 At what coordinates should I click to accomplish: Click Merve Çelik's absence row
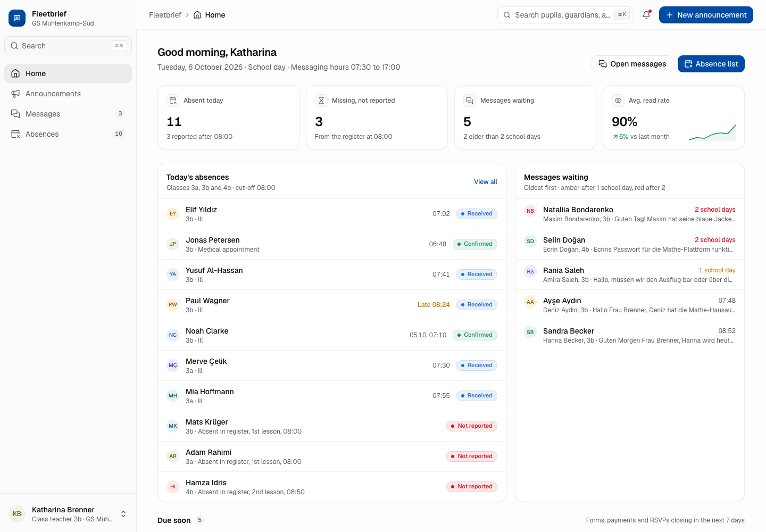(332, 365)
